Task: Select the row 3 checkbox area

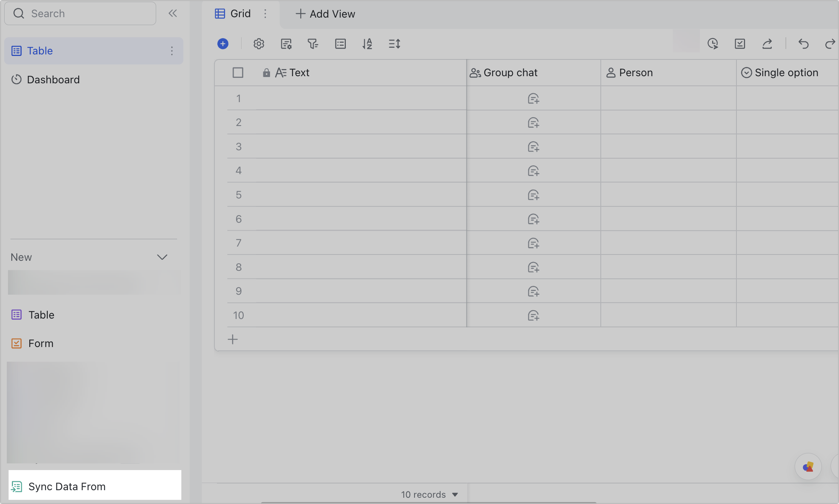Action: point(239,147)
